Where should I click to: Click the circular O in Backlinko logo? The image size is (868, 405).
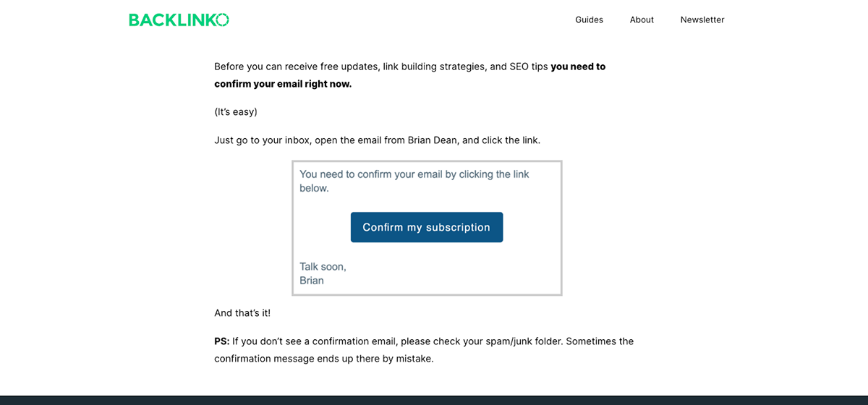click(222, 20)
